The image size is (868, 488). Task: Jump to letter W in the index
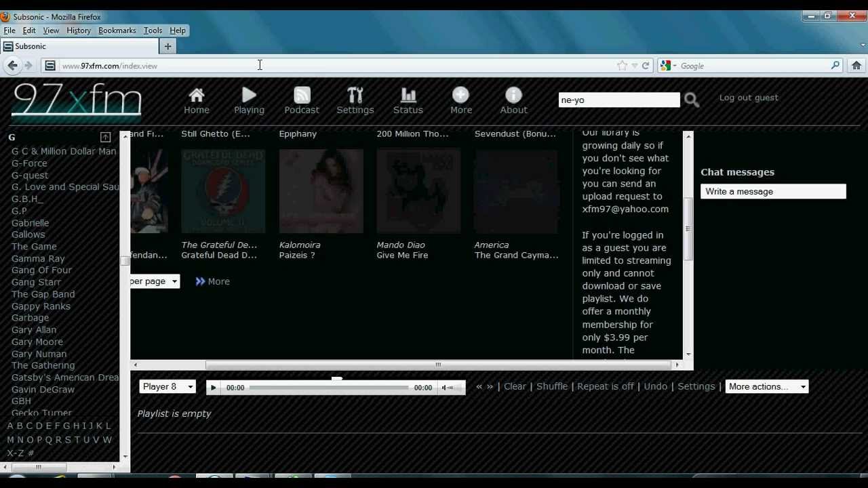(106, 439)
